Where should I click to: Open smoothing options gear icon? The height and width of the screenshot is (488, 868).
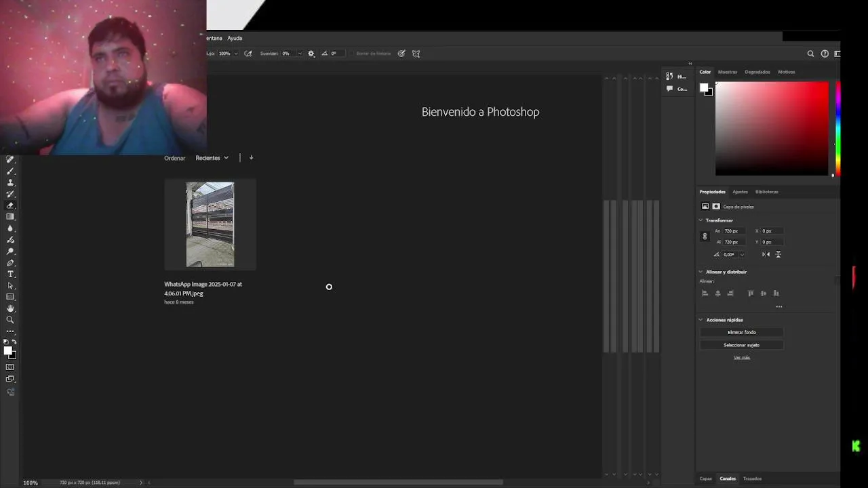pyautogui.click(x=311, y=54)
